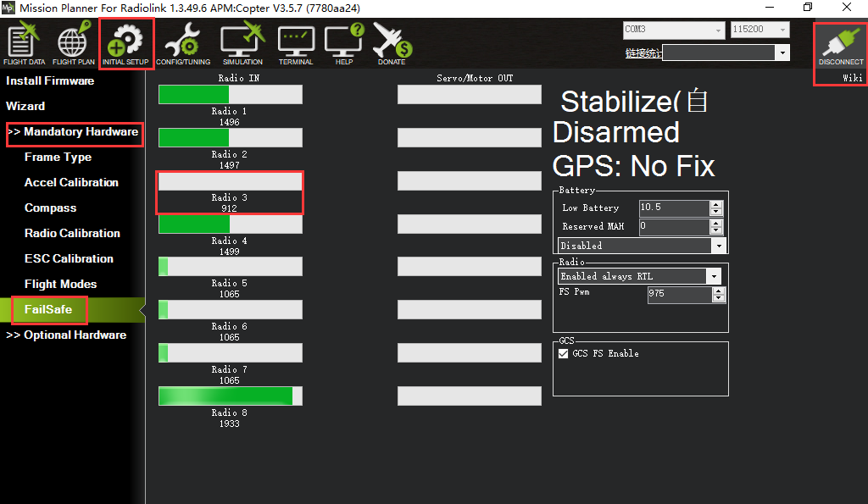Image resolution: width=868 pixels, height=504 pixels.
Task: Open the Flight Plan globe icon
Action: tap(74, 44)
